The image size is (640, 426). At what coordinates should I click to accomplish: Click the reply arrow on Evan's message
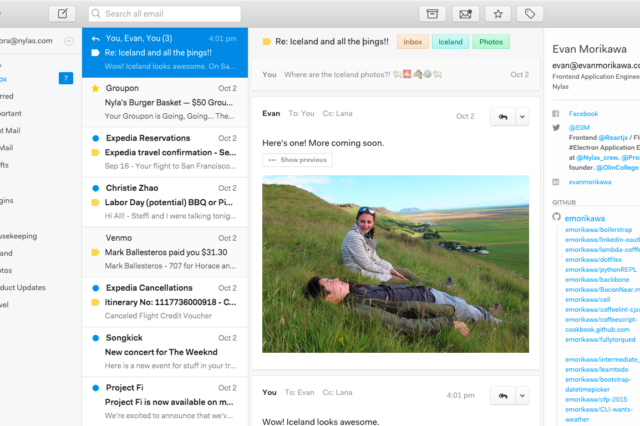pyautogui.click(x=500, y=116)
